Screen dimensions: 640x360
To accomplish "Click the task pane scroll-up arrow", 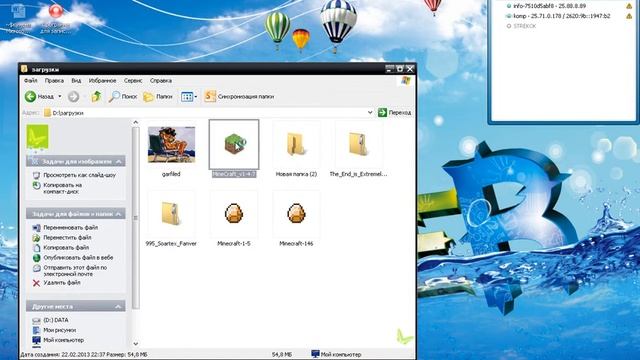I will 136,122.
